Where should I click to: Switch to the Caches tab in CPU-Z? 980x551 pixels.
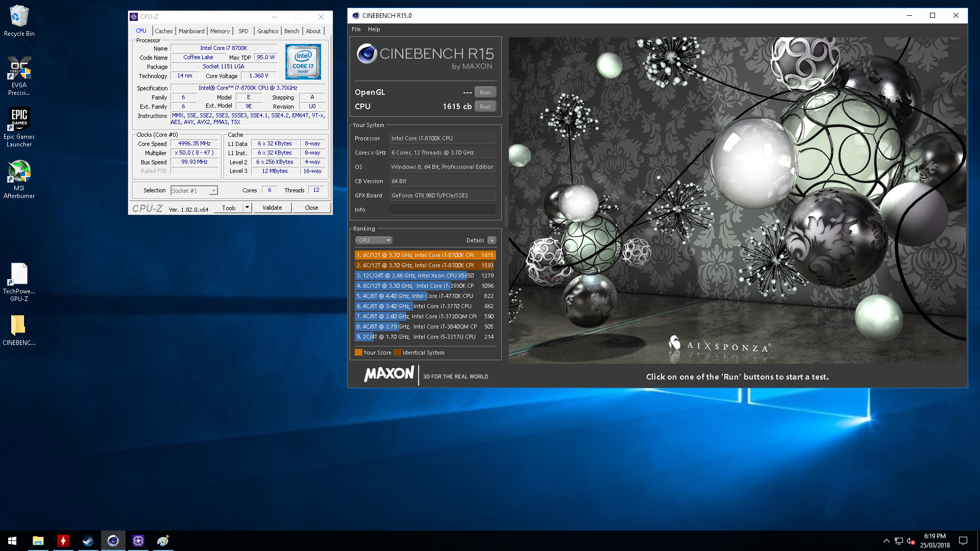point(164,31)
